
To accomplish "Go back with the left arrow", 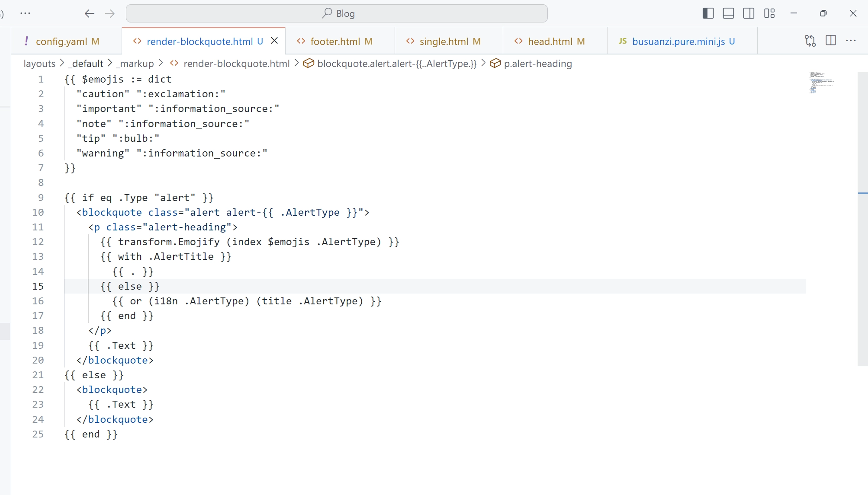I will [90, 13].
